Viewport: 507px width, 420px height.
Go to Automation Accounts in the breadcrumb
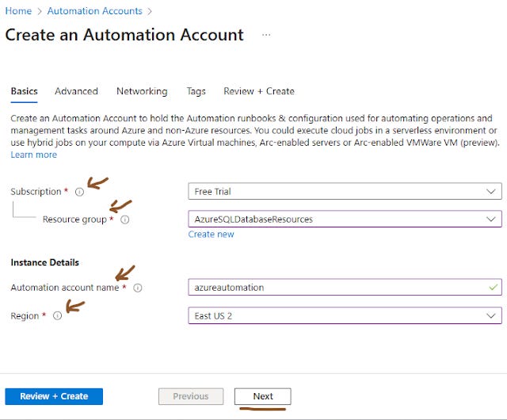point(95,11)
